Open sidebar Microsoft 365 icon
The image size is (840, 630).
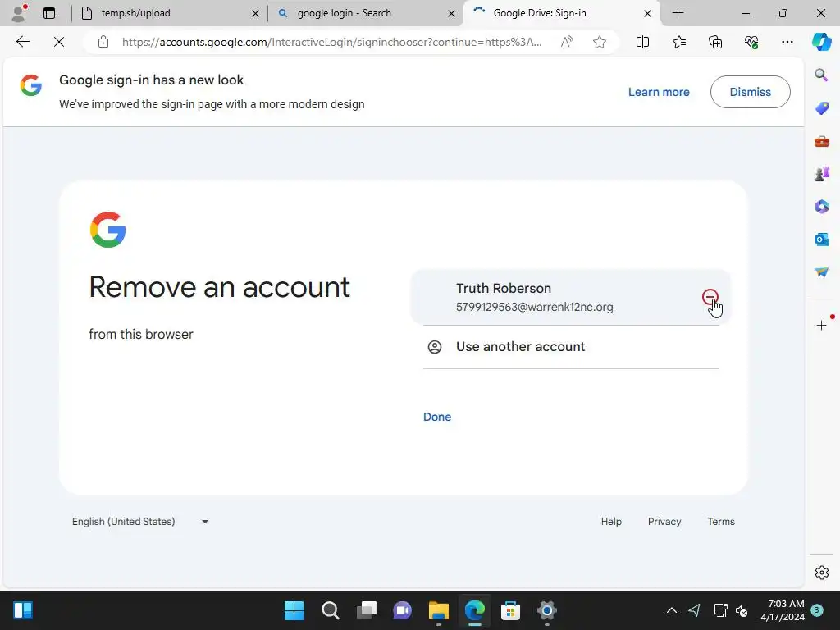tap(821, 206)
